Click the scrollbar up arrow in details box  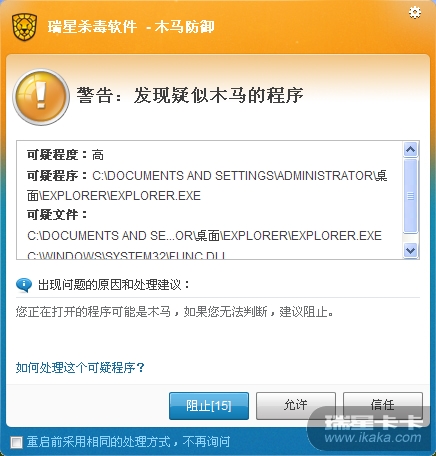pos(410,149)
